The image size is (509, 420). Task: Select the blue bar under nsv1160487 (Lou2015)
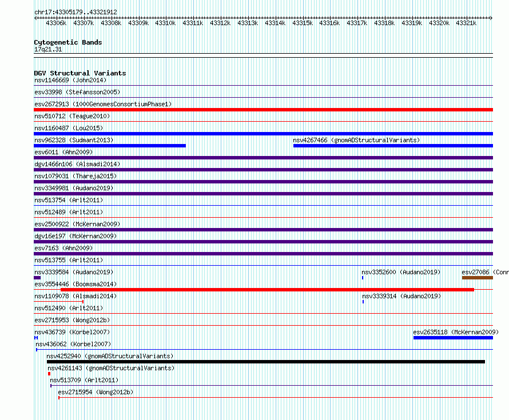coord(263,134)
